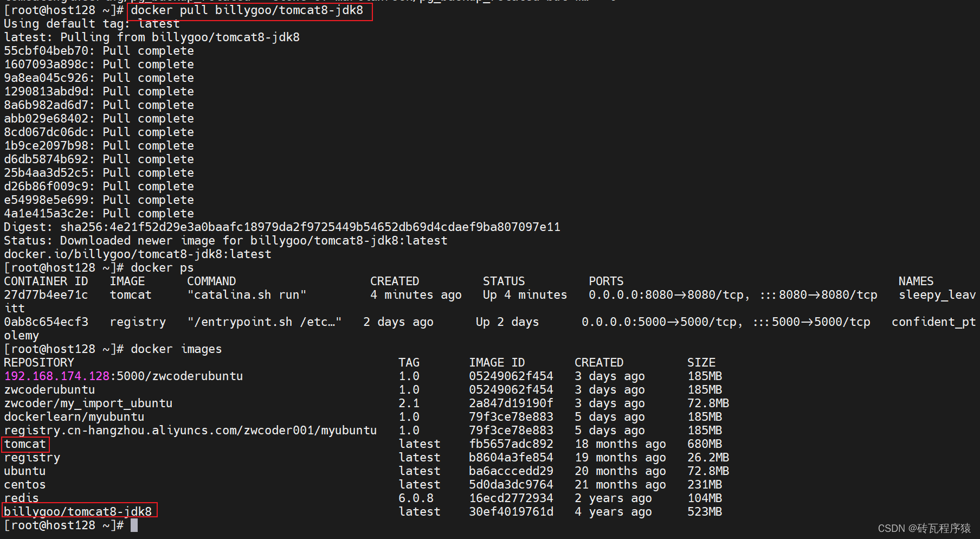Click the 'SIZE' column header

[701, 363]
